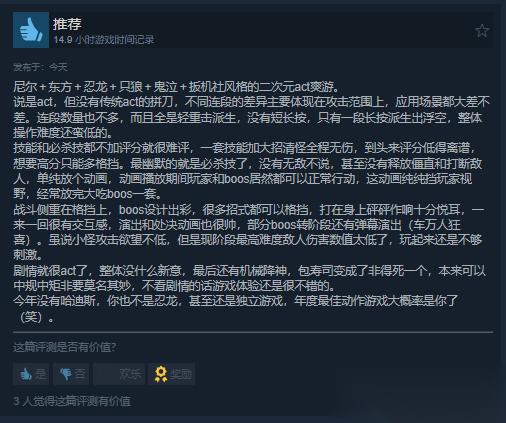Click the review's first line starting with 尼尔 + 东方
Viewport: 506px width, 423px height.
176,87
